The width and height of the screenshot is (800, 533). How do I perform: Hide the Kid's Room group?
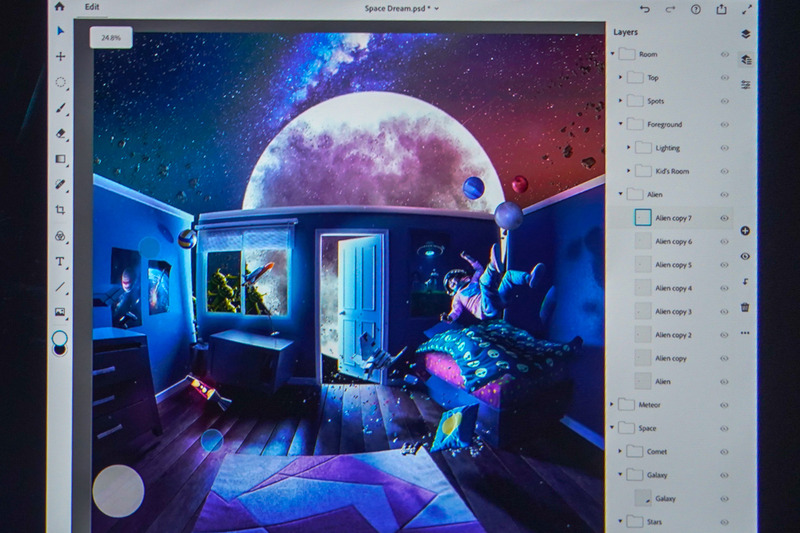(724, 171)
